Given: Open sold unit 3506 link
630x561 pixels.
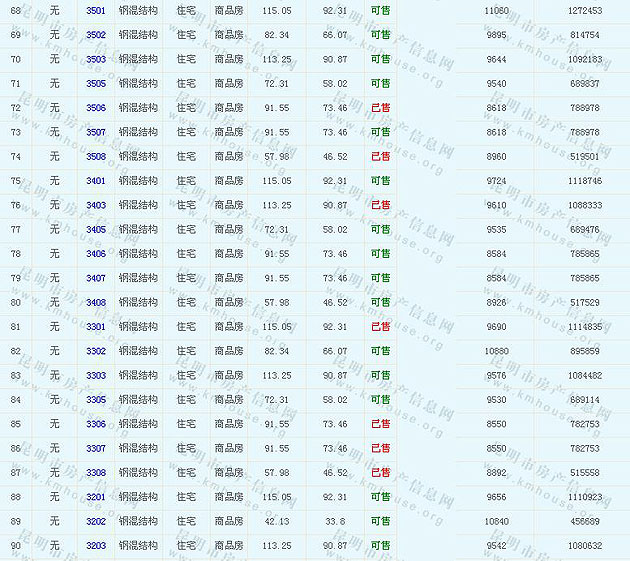Looking at the screenshot, I should 96,107.
